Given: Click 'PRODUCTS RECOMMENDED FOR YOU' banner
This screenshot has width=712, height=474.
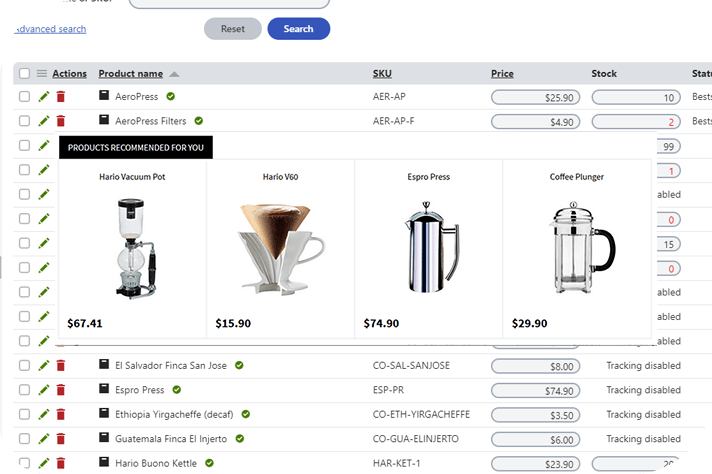Looking at the screenshot, I should (x=136, y=148).
